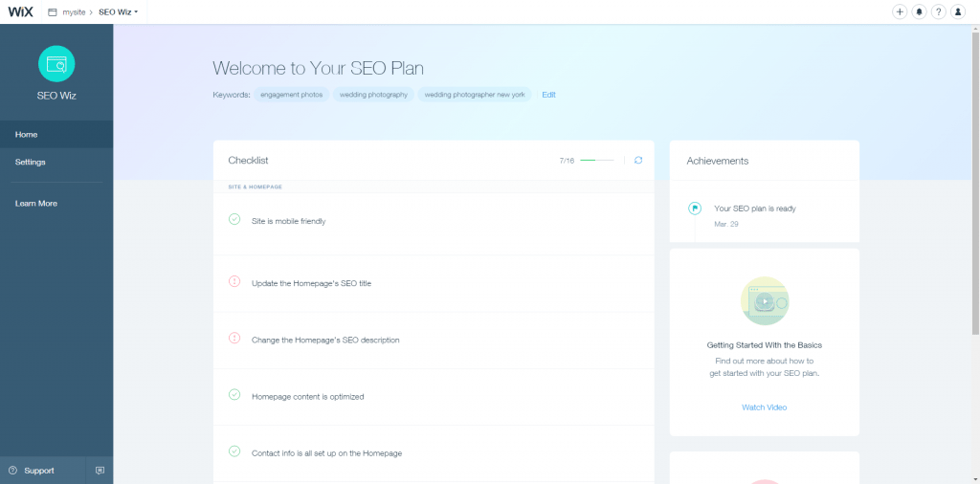Open notifications bell icon

[x=919, y=11]
